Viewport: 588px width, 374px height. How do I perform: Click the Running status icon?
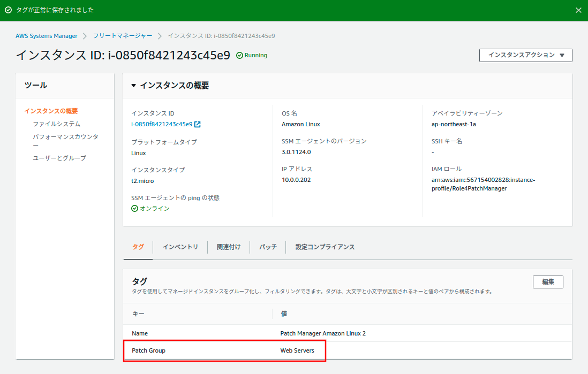239,55
